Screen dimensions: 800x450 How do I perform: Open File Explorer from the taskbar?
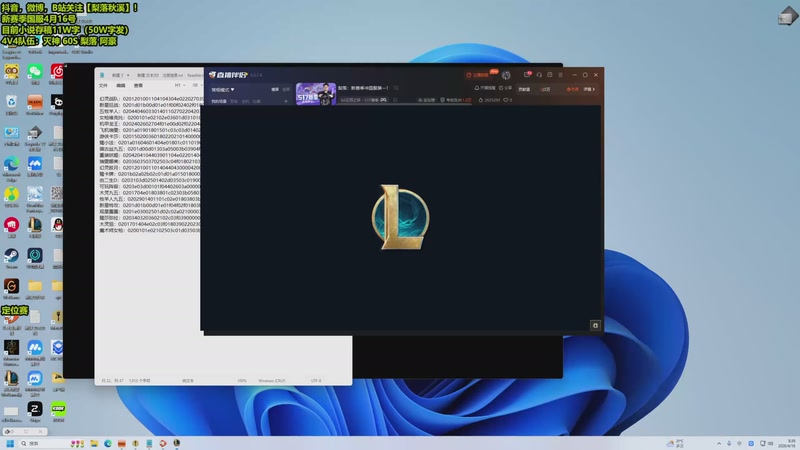coord(94,443)
